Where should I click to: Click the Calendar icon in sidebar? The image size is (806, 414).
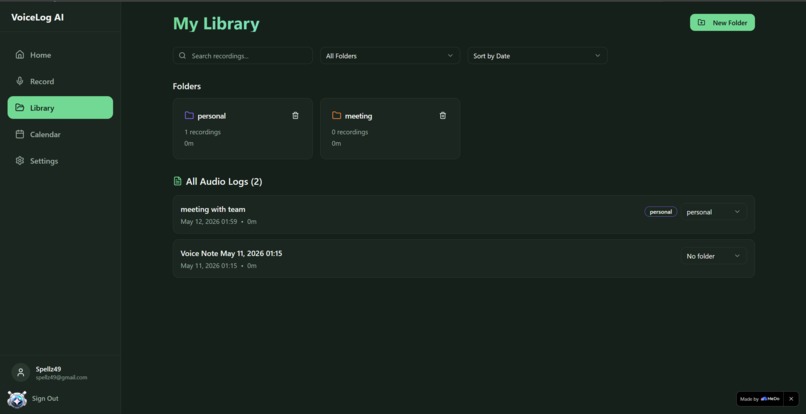point(20,134)
